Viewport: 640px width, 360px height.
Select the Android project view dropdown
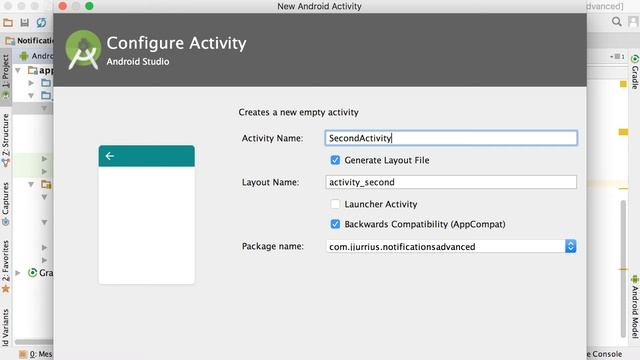(x=36, y=56)
